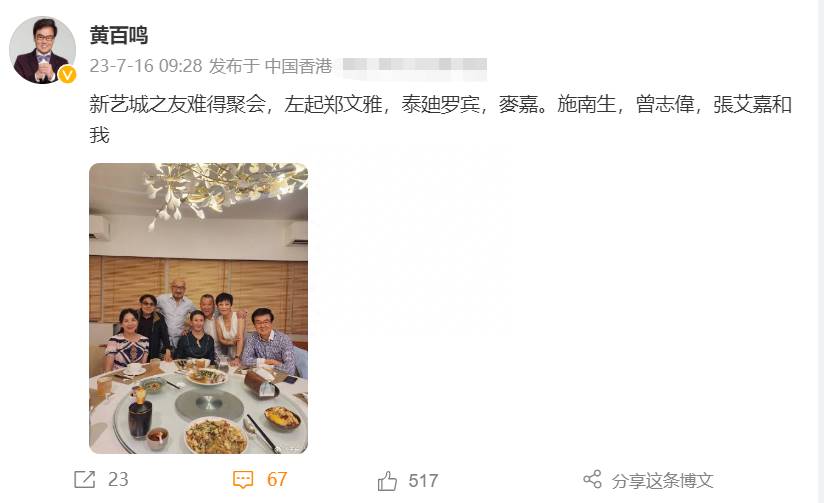This screenshot has height=503, width=824.
Task: Open comments via the orange speech bubble icon
Action: pyautogui.click(x=243, y=479)
